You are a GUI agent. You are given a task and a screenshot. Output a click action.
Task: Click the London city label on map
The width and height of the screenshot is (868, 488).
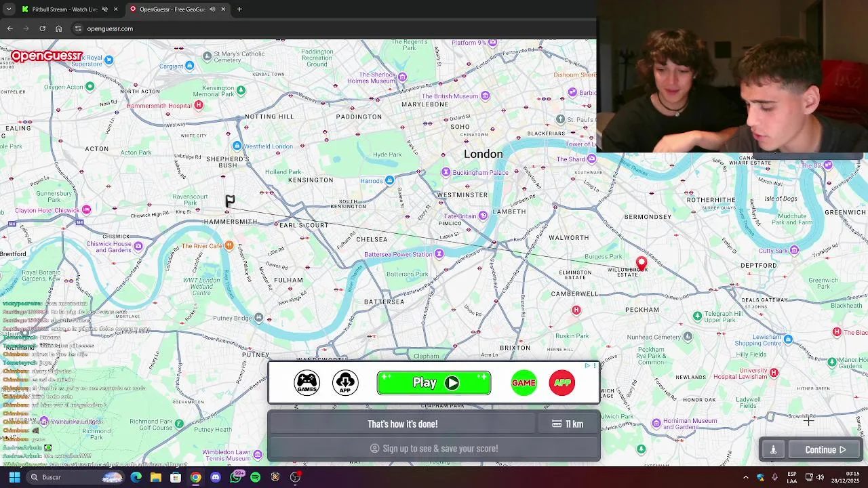coord(484,154)
